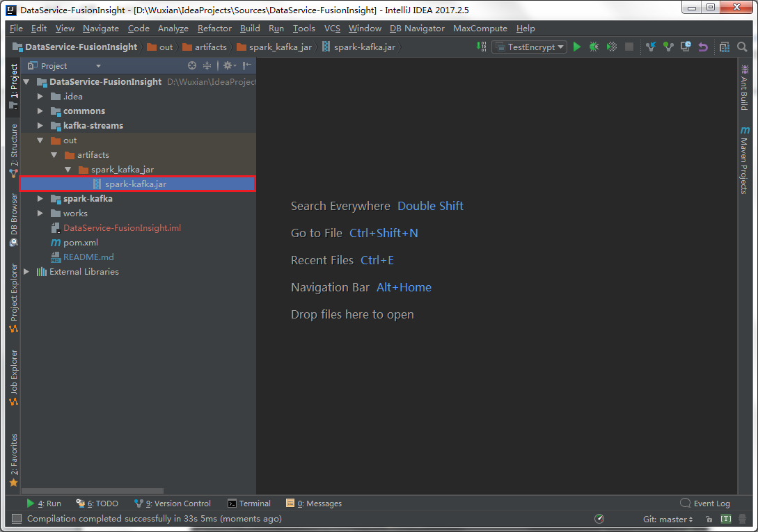Open the VCS menu
This screenshot has height=532, width=758.
(331, 28)
